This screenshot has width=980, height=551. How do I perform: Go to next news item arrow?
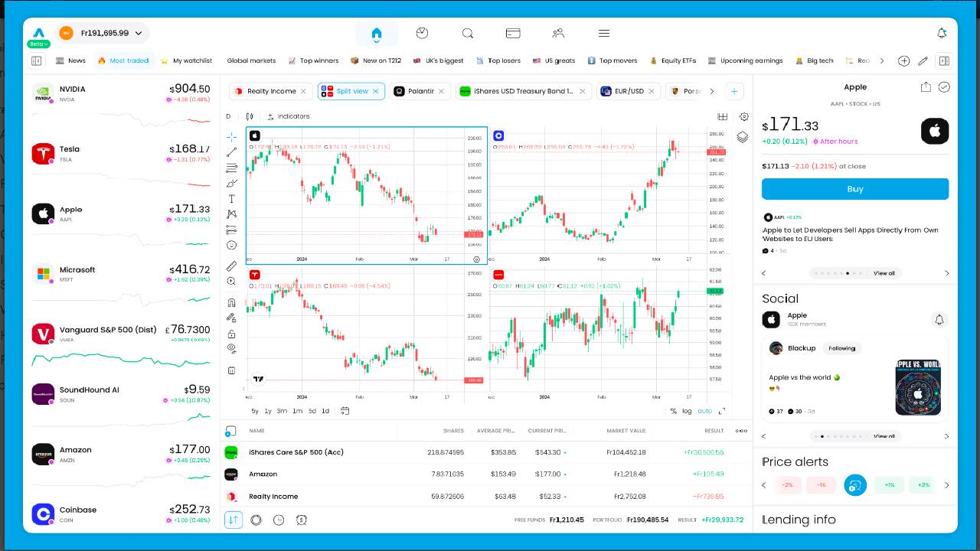pos(946,273)
